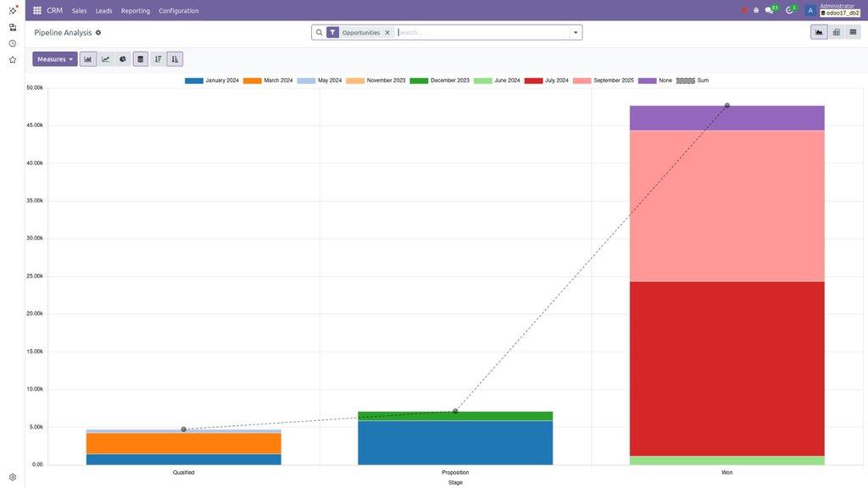Switch to line chart view
868x488 pixels.
click(105, 58)
